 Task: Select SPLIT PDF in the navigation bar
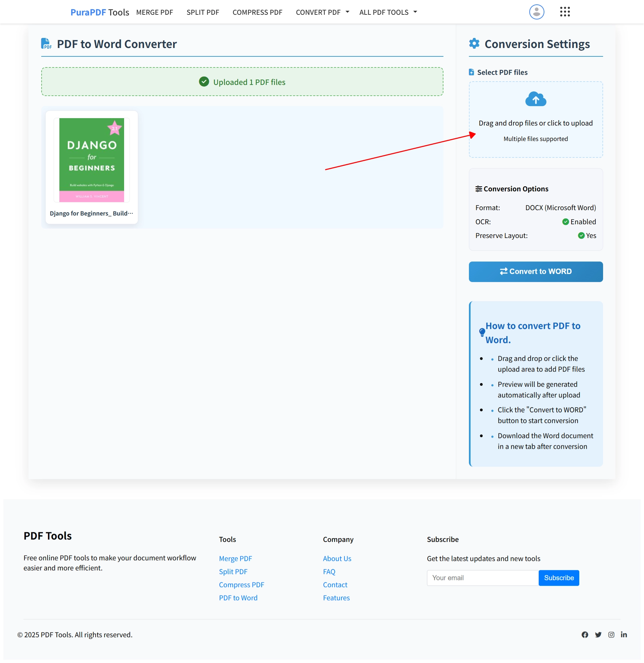203,12
